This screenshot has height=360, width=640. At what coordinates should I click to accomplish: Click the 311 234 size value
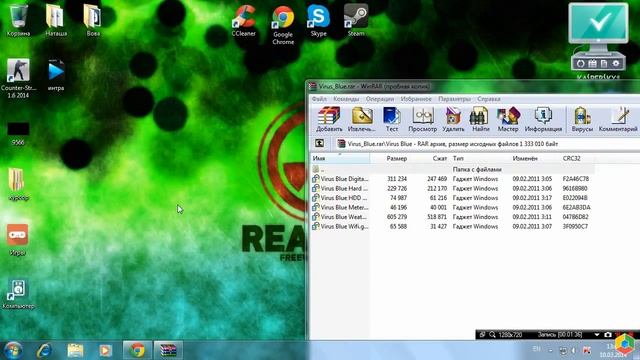397,179
